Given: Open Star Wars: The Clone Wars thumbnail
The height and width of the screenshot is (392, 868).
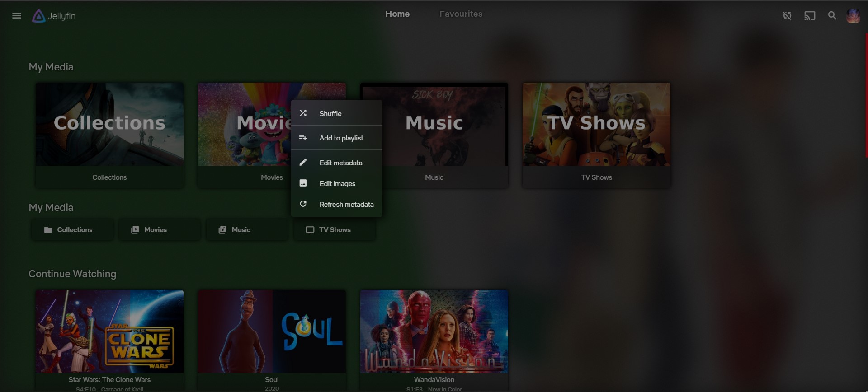Looking at the screenshot, I should [110, 331].
